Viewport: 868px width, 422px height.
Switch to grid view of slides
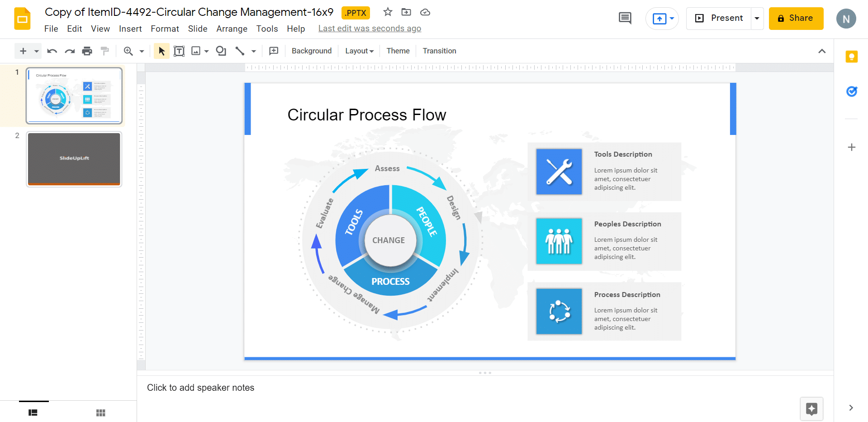[x=100, y=412]
